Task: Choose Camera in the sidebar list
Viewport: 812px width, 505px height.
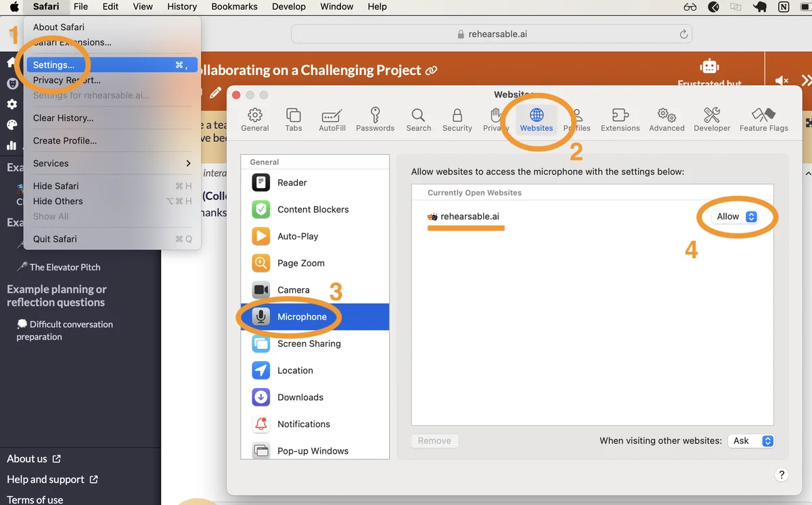Action: click(x=315, y=290)
